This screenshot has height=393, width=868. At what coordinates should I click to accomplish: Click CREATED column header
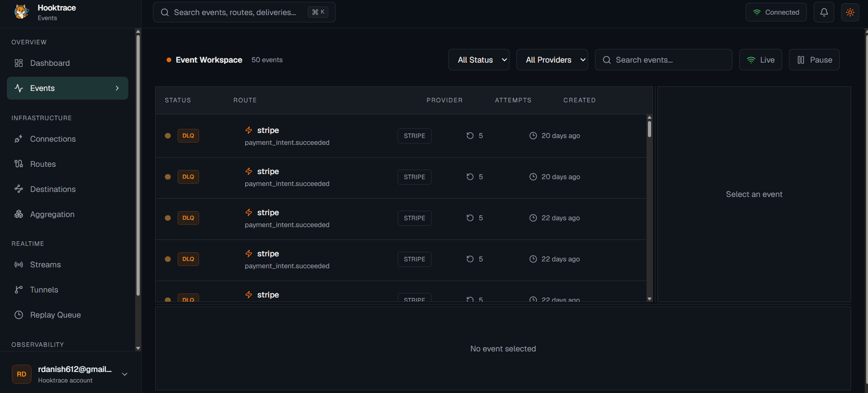click(x=579, y=100)
